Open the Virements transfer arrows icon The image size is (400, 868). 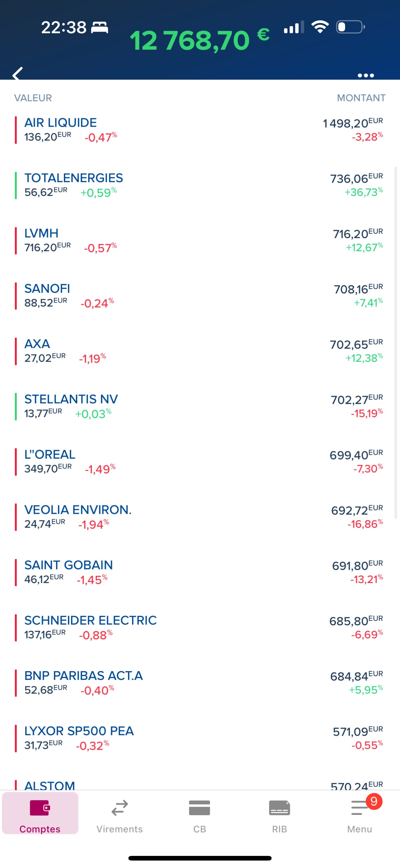[x=119, y=808]
